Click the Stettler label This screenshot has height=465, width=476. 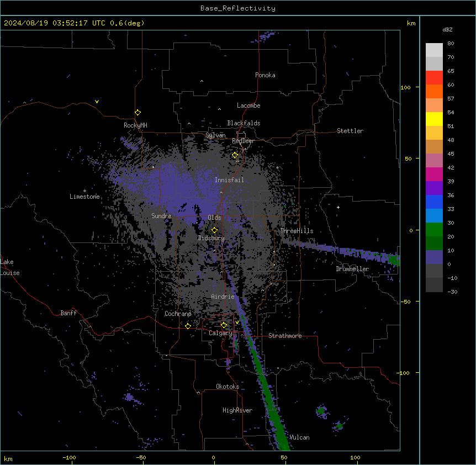[x=350, y=131]
